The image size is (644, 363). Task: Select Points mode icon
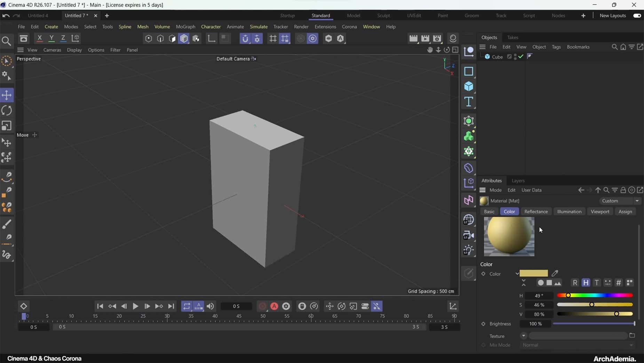149,38
